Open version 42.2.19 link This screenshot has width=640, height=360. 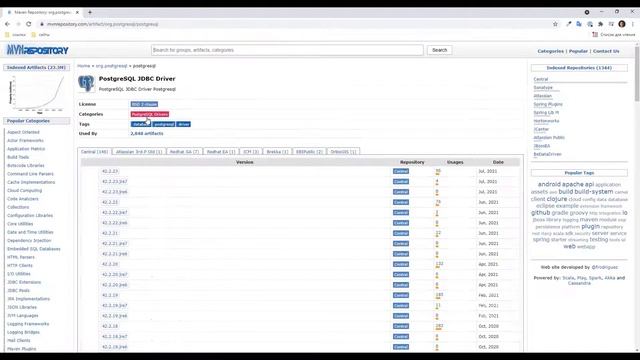(110, 295)
